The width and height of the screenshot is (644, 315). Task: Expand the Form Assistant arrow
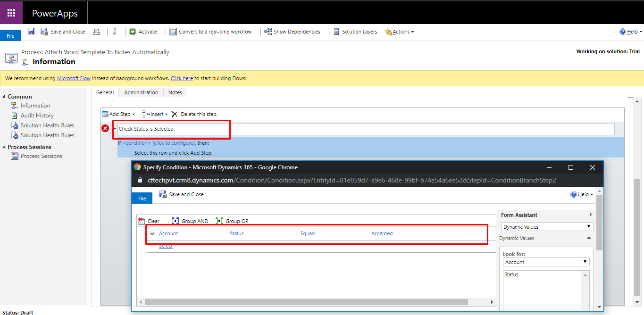(590, 215)
